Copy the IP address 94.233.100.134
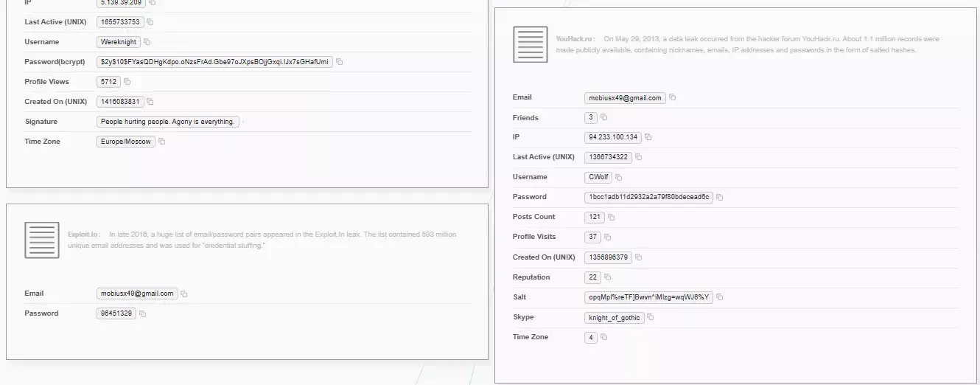Screen dimensions: 980x385 [x=648, y=137]
